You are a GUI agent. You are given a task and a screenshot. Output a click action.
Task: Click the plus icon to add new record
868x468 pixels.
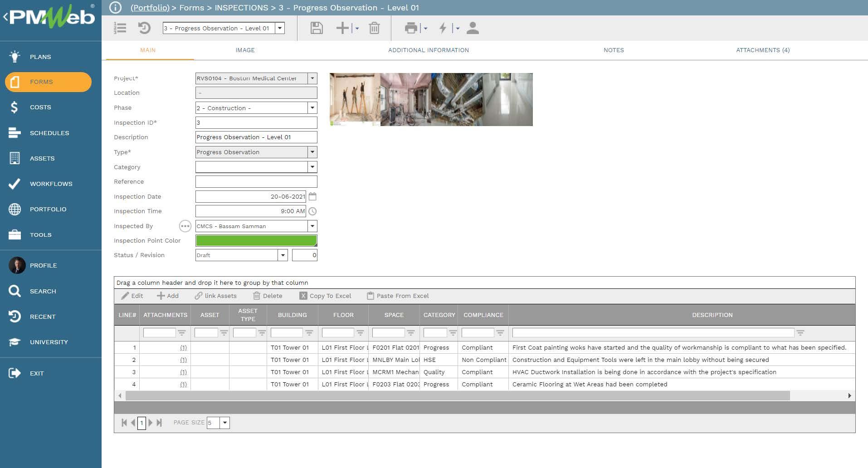coord(342,28)
